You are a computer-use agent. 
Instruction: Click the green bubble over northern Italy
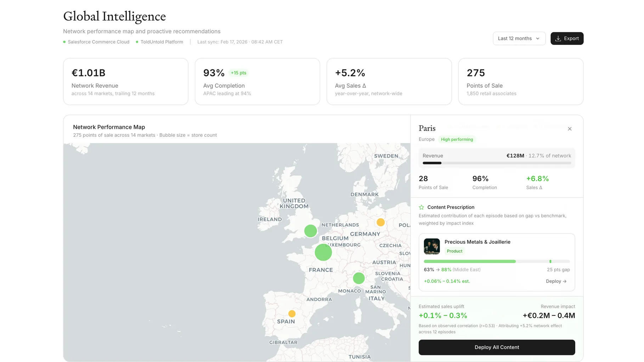click(x=358, y=278)
